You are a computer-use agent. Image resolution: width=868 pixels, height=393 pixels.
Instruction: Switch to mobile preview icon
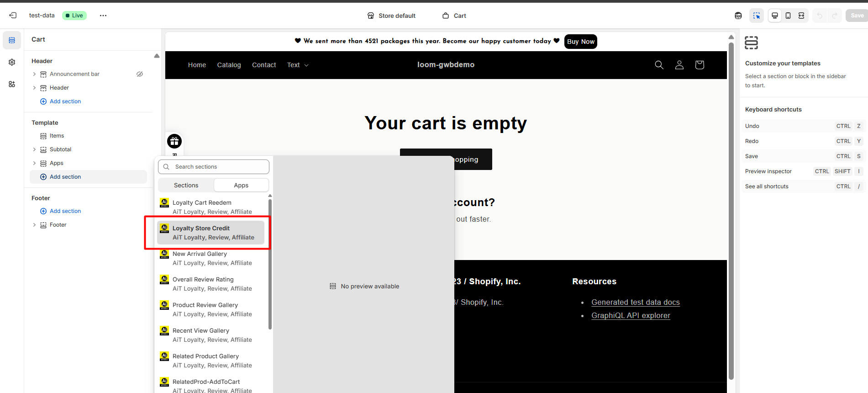coord(788,16)
